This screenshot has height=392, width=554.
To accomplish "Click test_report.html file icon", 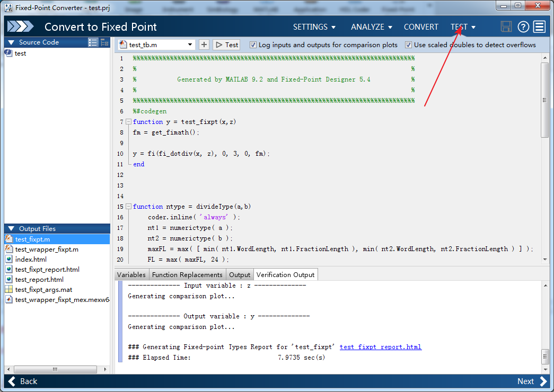I will click(x=9, y=279).
